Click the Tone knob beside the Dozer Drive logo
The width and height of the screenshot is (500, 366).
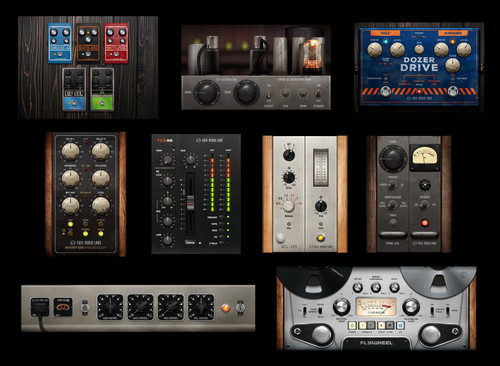point(452,65)
